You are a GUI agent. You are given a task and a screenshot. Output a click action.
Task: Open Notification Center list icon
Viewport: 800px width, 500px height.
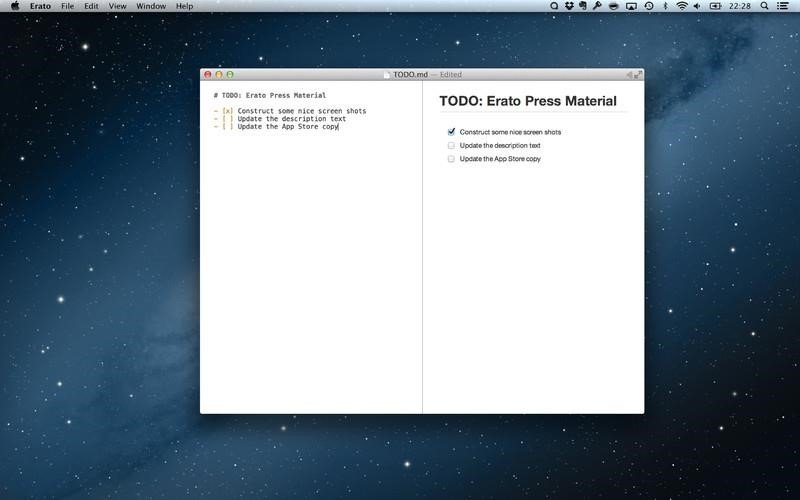click(x=782, y=6)
